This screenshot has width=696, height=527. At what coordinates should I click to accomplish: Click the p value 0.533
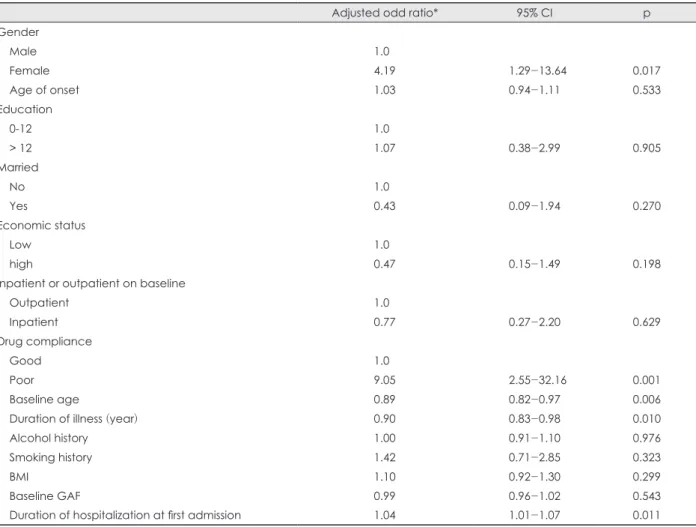click(x=646, y=90)
